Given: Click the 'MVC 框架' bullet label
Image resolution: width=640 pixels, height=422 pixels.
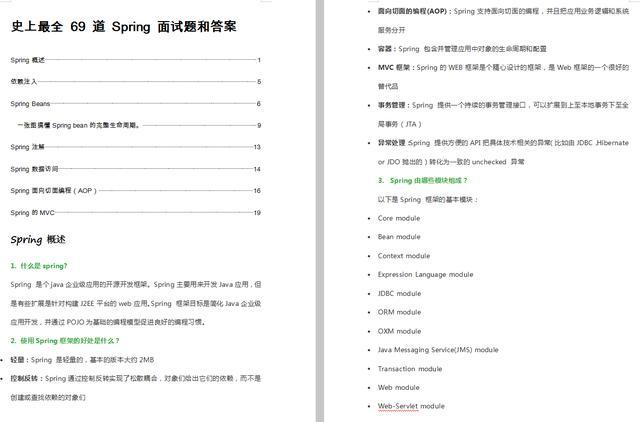Looking at the screenshot, I should pyautogui.click(x=394, y=67).
